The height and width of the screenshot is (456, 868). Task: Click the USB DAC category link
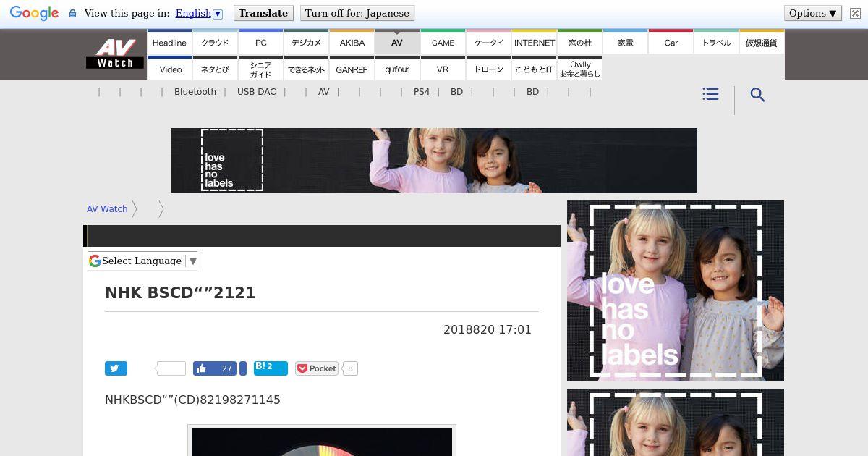pyautogui.click(x=256, y=92)
